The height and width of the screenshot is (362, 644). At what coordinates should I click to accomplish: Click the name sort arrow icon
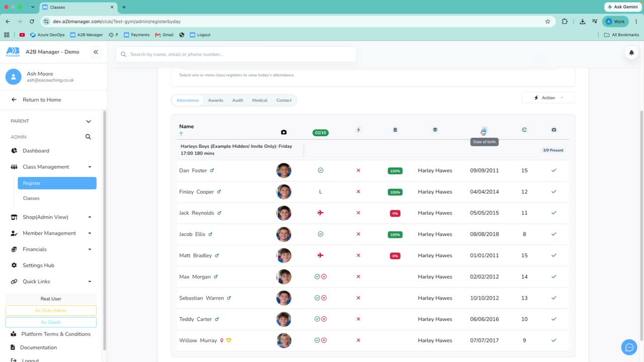[181, 134]
